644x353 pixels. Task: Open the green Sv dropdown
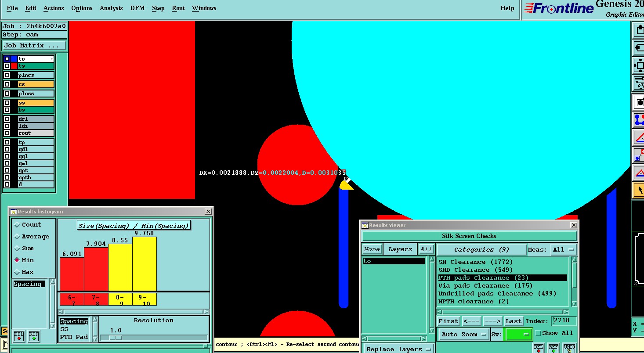(518, 334)
